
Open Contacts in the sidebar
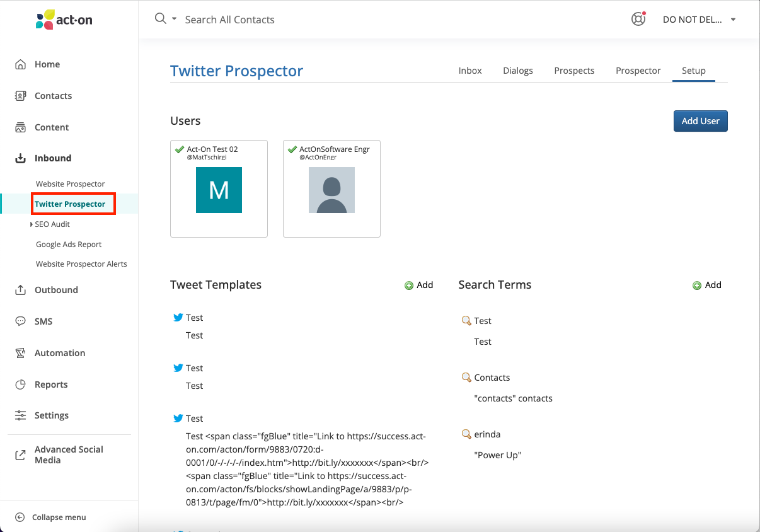[x=53, y=96]
